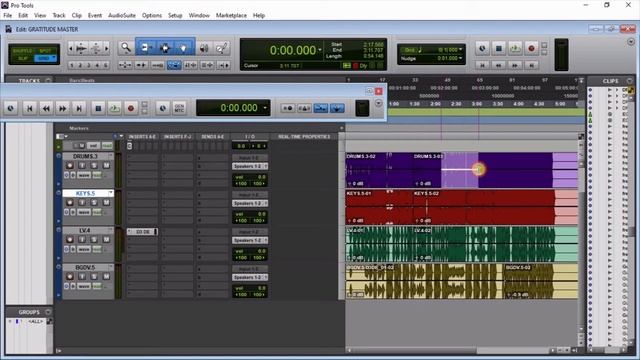
Task: Select the Selector tool
Action: point(165,48)
